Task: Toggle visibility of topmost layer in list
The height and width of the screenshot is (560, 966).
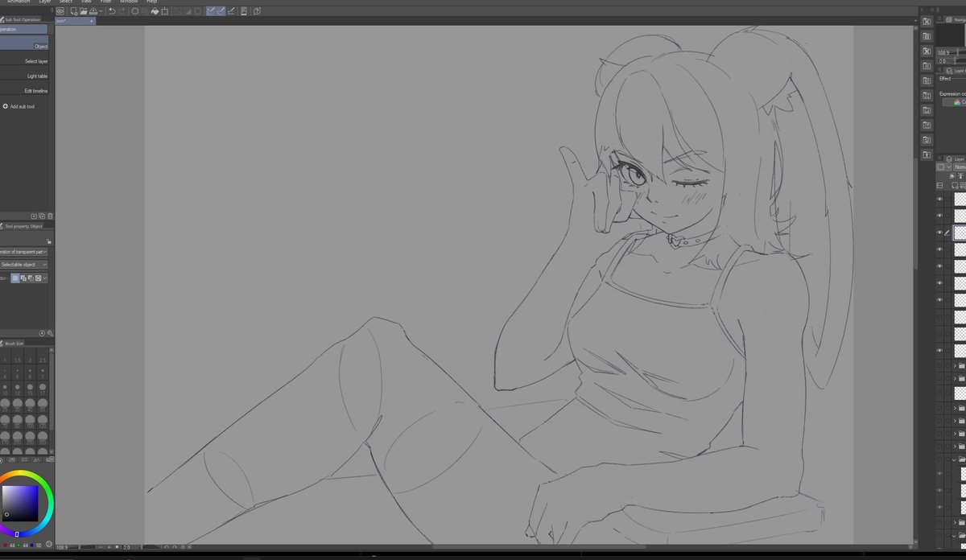Action: point(939,199)
